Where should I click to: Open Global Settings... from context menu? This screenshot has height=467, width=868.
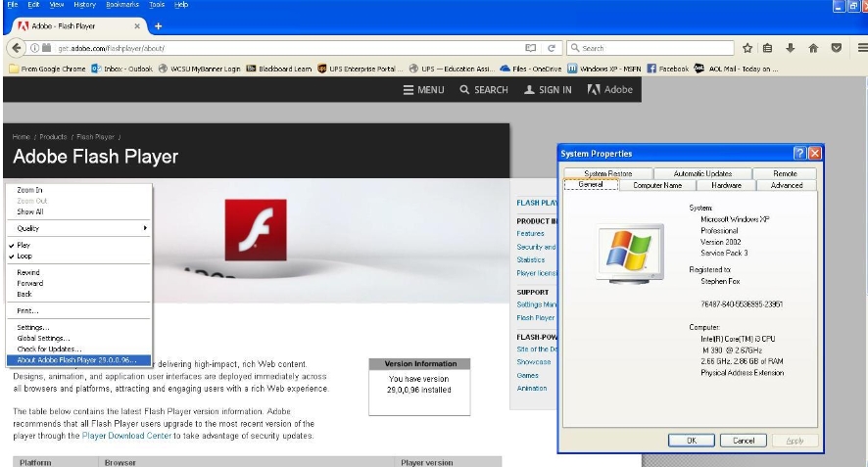point(78,338)
